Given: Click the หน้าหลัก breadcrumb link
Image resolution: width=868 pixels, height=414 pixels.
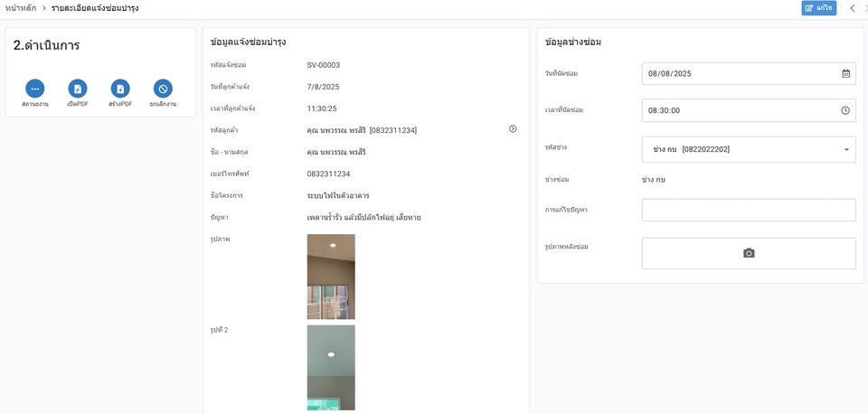Looking at the screenshot, I should pyautogui.click(x=21, y=8).
